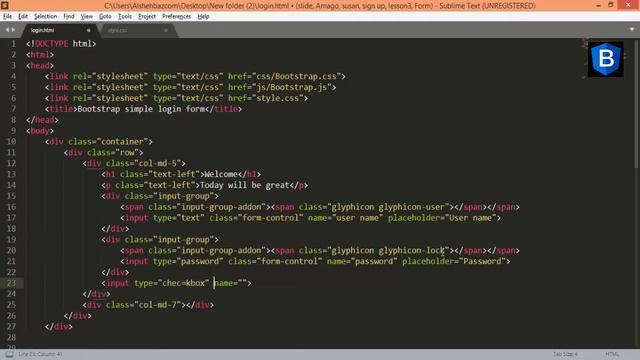Click line number 23 in the gutter

(11, 283)
